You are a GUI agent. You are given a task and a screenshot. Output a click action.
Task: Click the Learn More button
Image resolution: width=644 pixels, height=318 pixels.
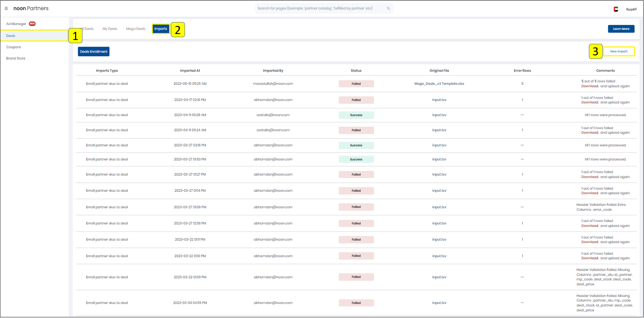point(621,29)
